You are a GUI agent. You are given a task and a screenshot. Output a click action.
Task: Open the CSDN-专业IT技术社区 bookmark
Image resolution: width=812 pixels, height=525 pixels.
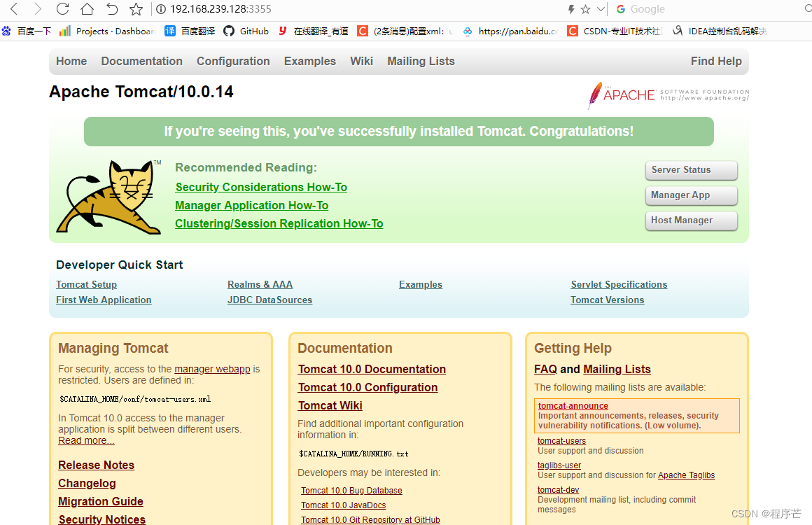pos(615,31)
